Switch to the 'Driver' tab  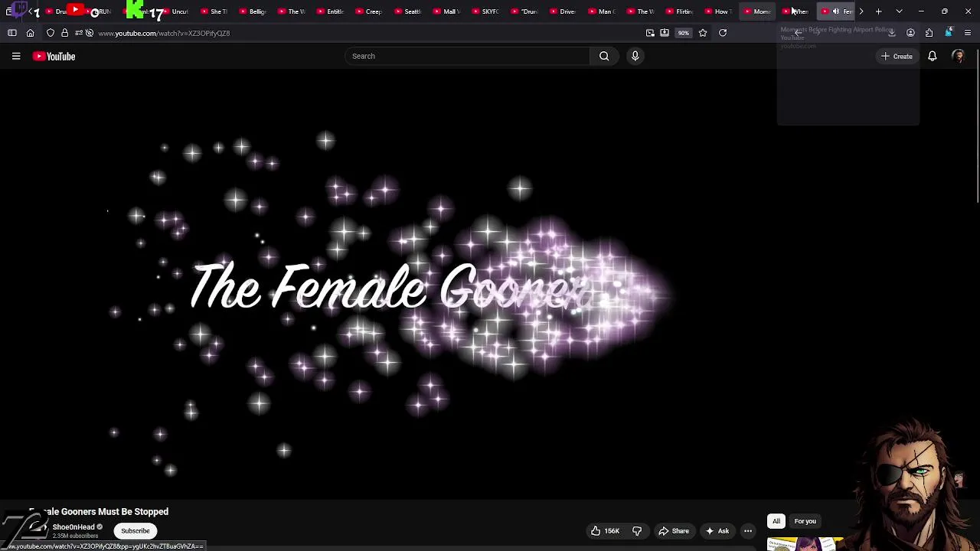tap(564, 11)
